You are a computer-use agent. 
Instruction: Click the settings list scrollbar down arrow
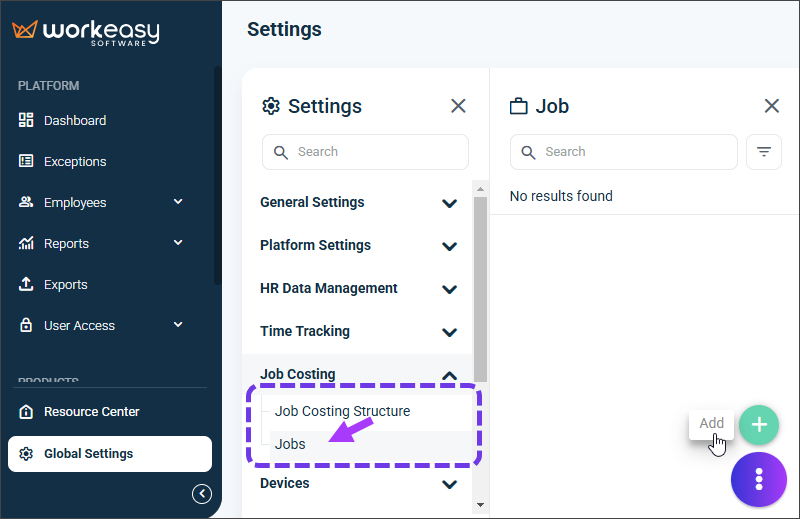[480, 505]
